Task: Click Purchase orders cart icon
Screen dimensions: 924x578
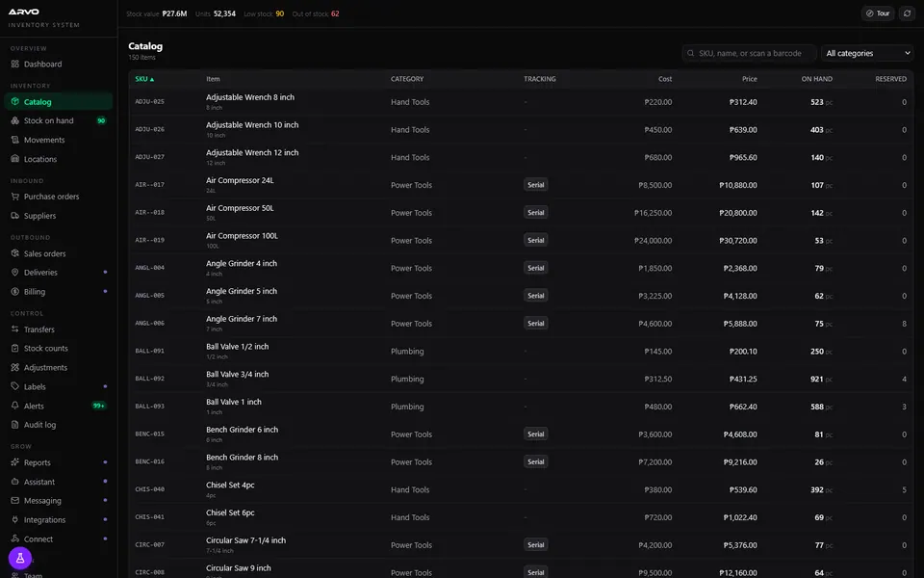Action: [15, 197]
